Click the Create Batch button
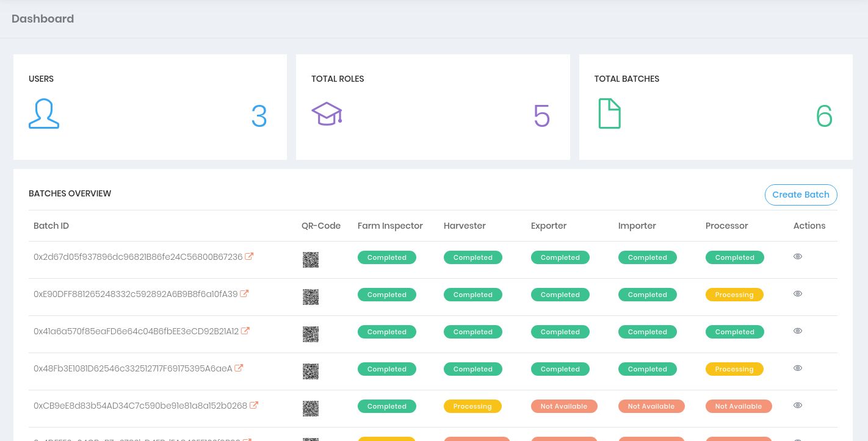Viewport: 868px width, 441px height. [801, 195]
